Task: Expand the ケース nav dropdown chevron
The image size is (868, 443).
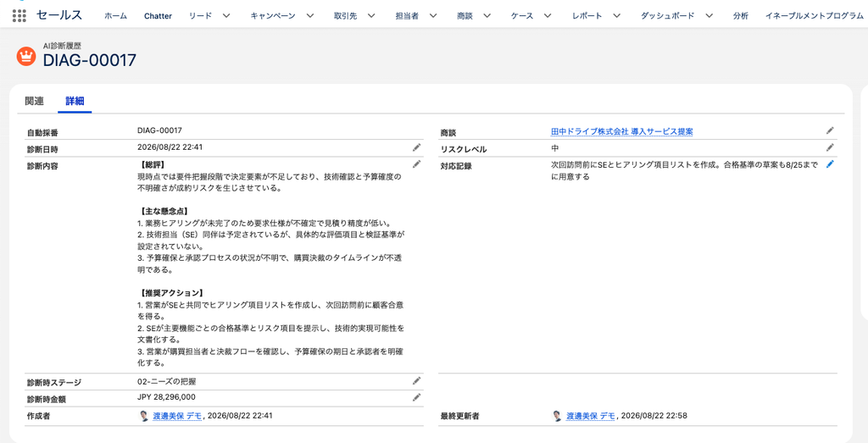Action: [x=548, y=16]
